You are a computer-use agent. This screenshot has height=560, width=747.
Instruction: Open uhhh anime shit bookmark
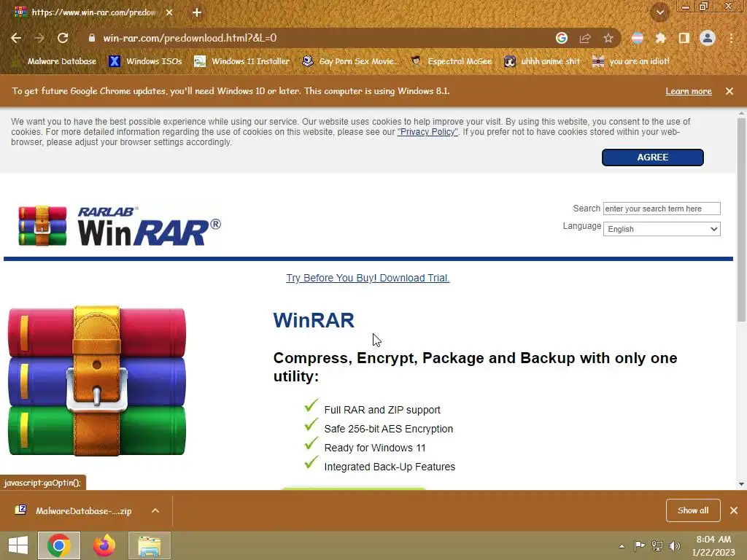pos(542,61)
